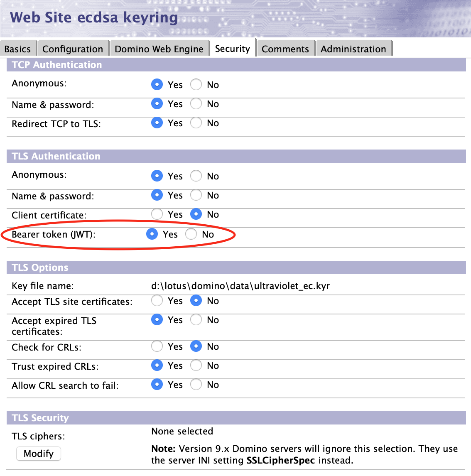This screenshot has height=476, width=471.
Task: Choose No for TLS Name & password
Action: point(196,195)
